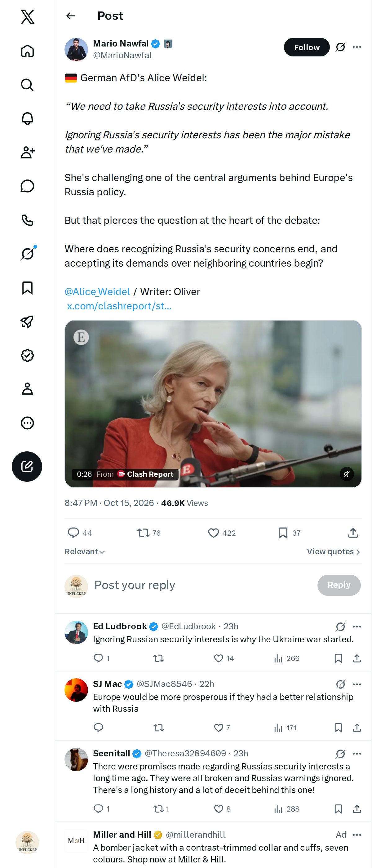The height and width of the screenshot is (868, 372).
Task: Open more options on Mario Nawfal's post
Action: tap(357, 47)
